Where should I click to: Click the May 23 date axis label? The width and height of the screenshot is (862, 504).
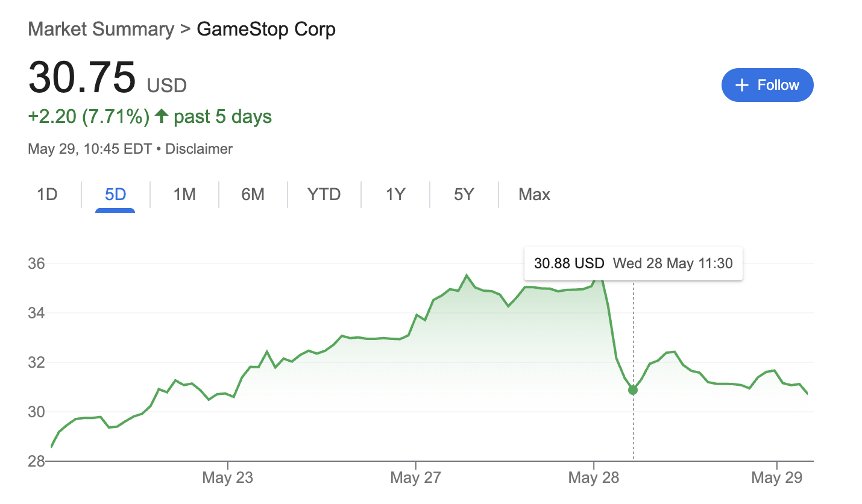(x=227, y=478)
